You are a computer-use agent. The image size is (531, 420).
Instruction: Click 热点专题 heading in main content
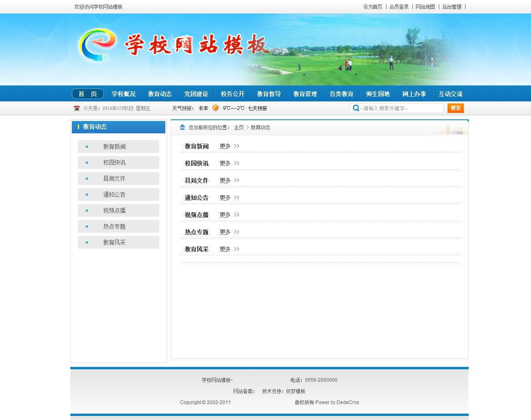[x=196, y=232]
